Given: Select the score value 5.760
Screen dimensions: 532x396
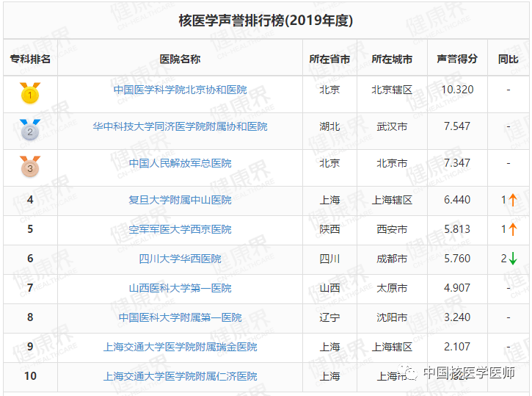Looking at the screenshot, I should tap(457, 259).
